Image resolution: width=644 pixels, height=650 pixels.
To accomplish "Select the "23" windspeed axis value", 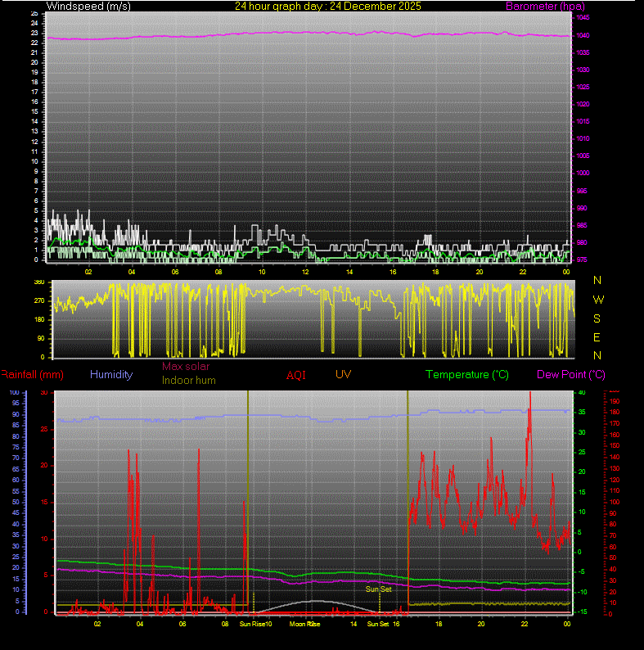I will [34, 34].
